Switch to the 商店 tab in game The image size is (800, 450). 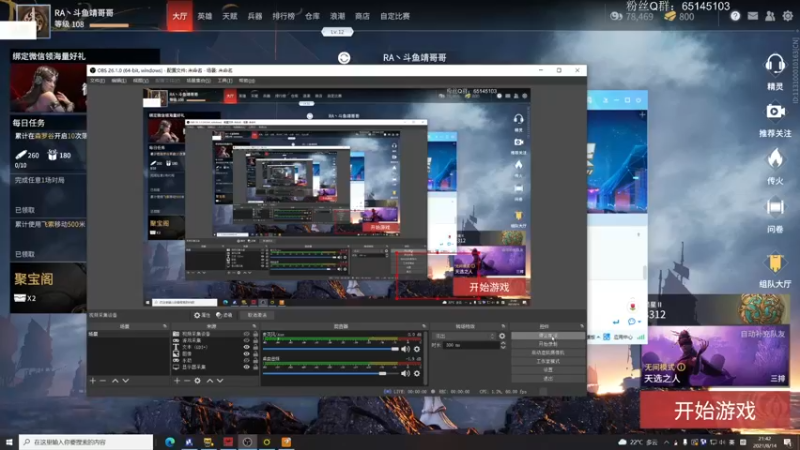[x=362, y=16]
